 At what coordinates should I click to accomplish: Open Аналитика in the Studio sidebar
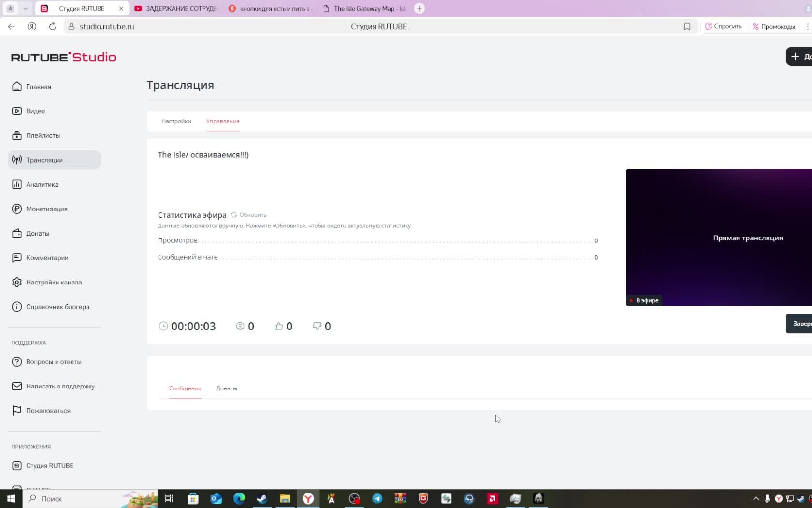35,184
